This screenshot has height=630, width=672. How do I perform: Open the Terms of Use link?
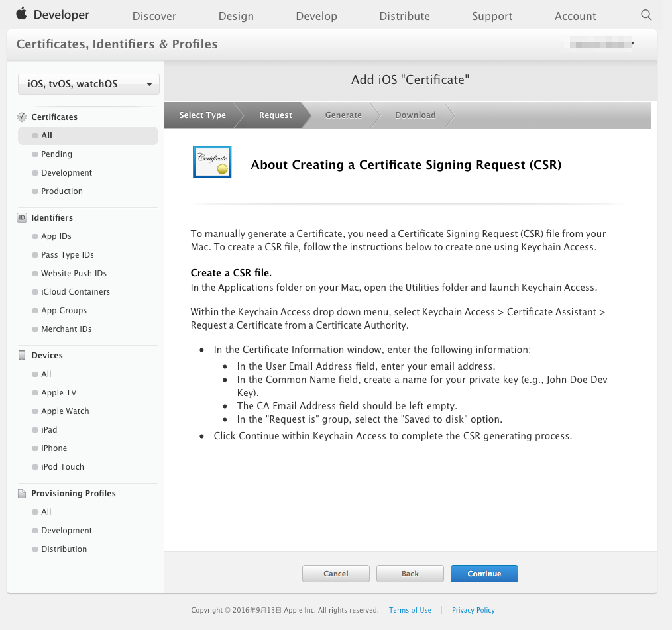coord(410,610)
